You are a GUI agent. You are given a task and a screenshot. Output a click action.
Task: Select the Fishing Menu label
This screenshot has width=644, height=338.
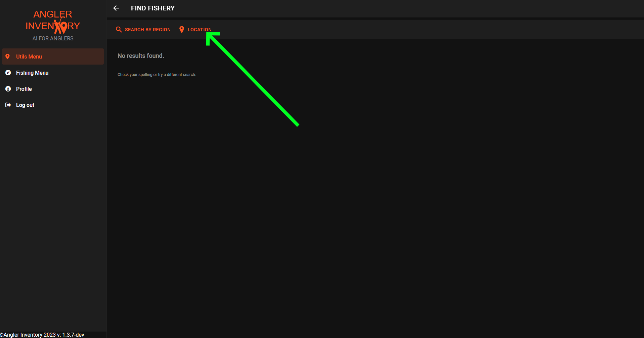pos(32,73)
